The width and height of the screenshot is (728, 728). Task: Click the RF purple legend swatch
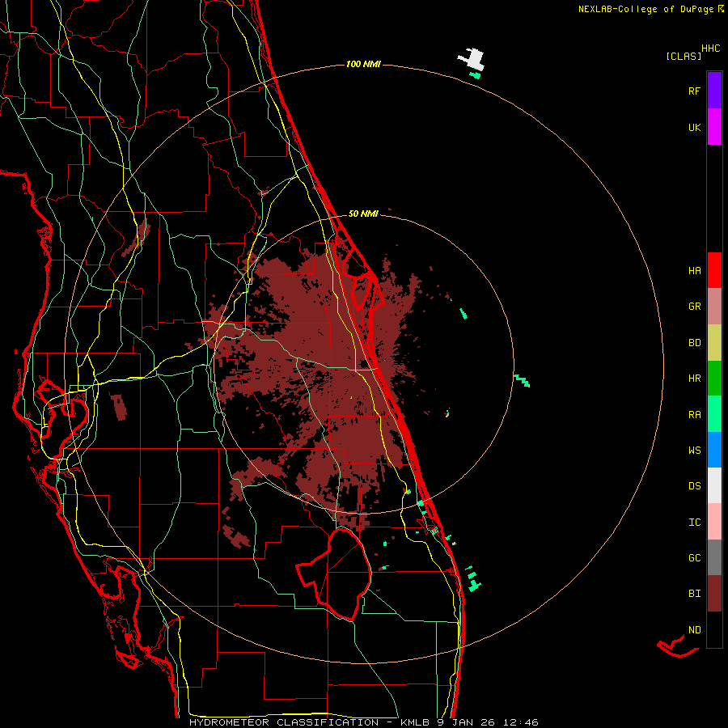point(714,90)
